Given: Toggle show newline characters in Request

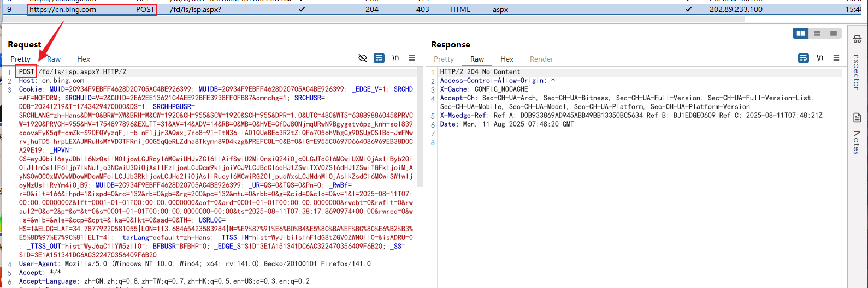Looking at the screenshot, I should click(x=395, y=58).
